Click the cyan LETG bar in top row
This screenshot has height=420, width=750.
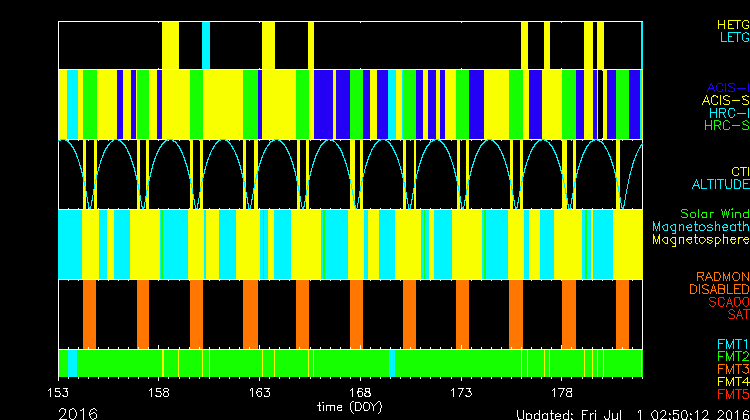(x=206, y=45)
